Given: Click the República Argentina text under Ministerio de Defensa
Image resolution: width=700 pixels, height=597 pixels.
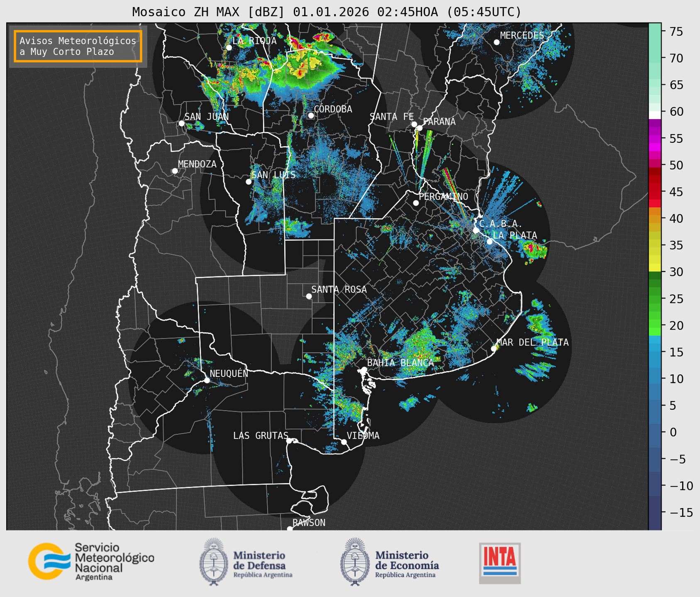Looking at the screenshot, I should [x=263, y=575].
